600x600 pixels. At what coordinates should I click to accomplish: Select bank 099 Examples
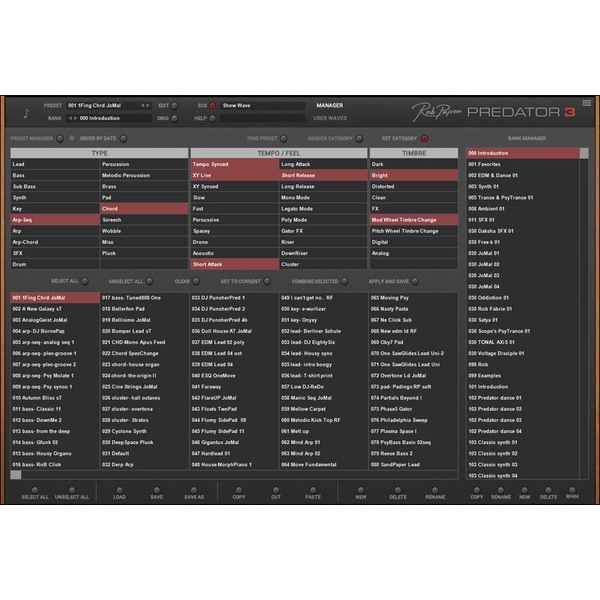(523, 376)
